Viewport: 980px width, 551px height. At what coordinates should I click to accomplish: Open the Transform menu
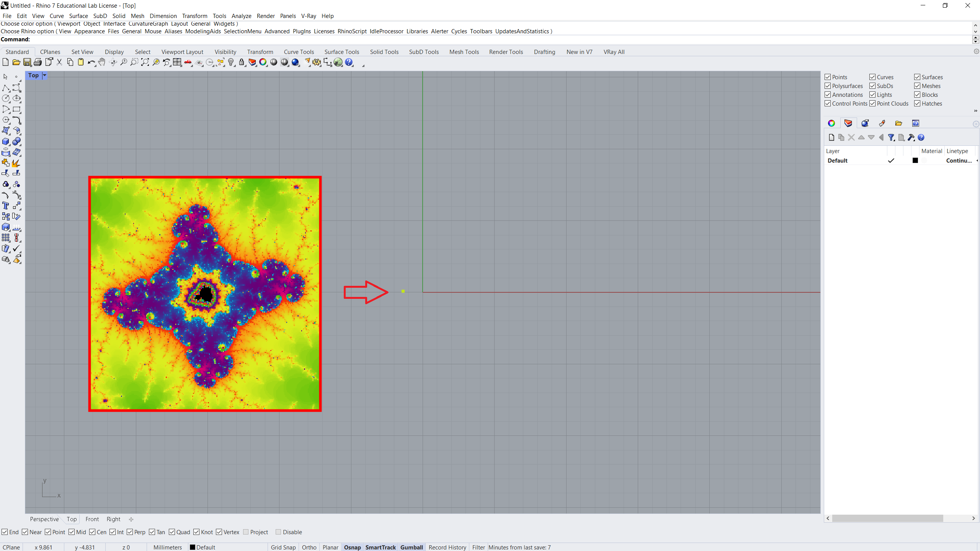pyautogui.click(x=194, y=16)
